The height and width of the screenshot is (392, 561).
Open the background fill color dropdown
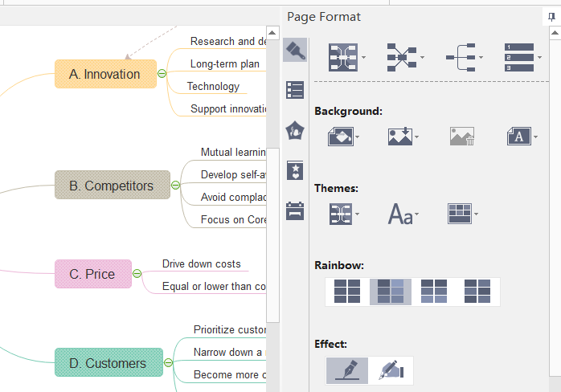coord(358,137)
